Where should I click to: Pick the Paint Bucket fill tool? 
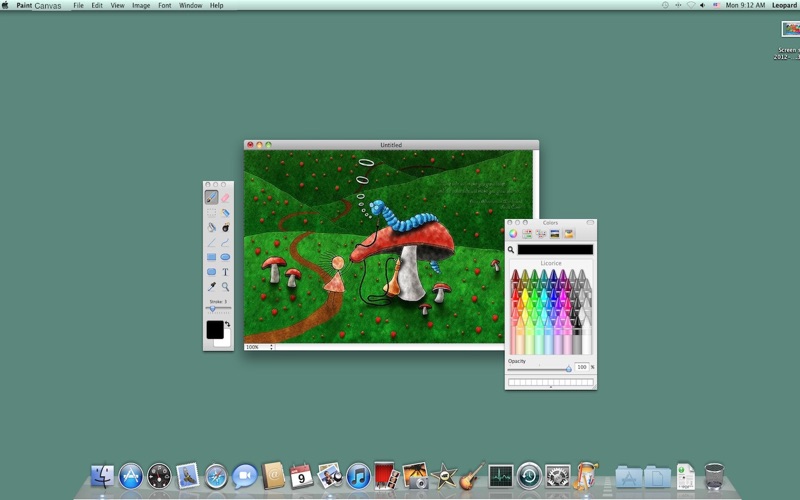tap(211, 228)
